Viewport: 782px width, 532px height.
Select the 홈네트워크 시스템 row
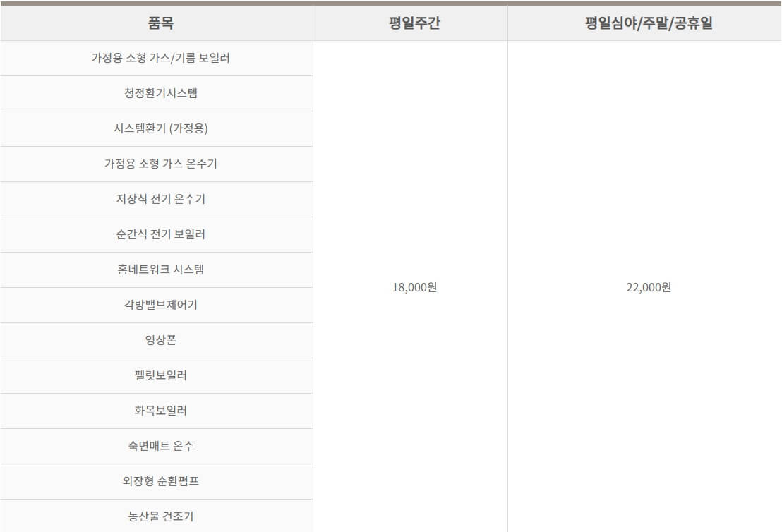[x=157, y=270]
